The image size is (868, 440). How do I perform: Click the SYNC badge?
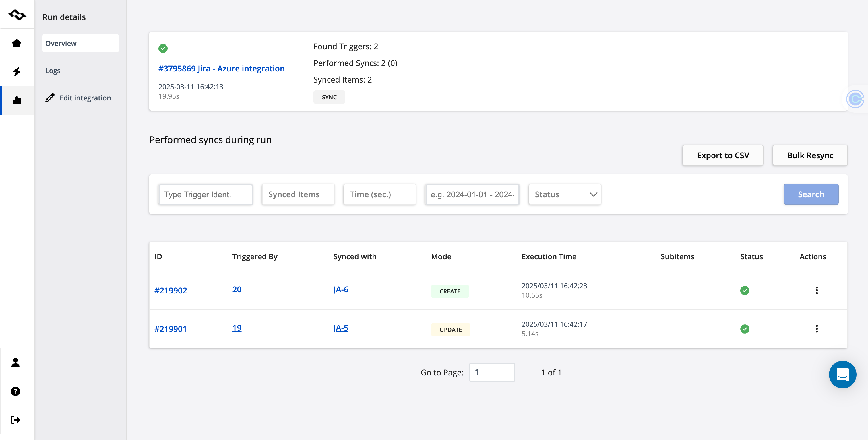(329, 97)
